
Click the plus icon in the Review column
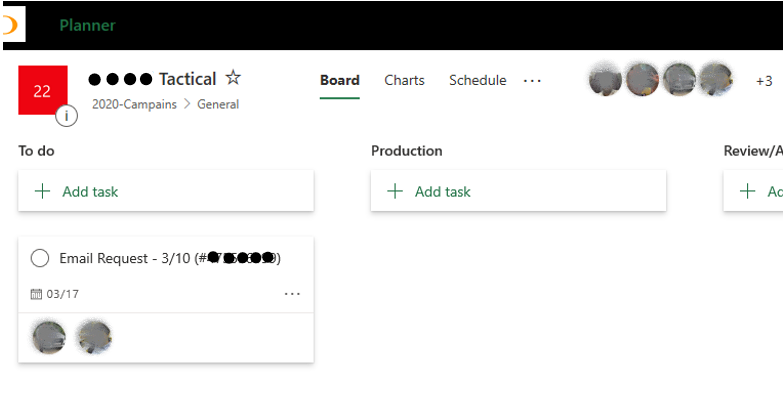click(748, 191)
